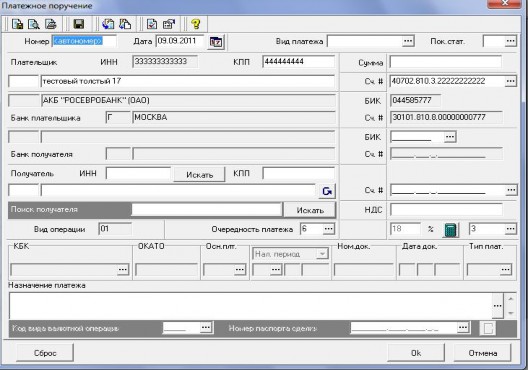Click the Дата field showing 09.09.2011

180,41
